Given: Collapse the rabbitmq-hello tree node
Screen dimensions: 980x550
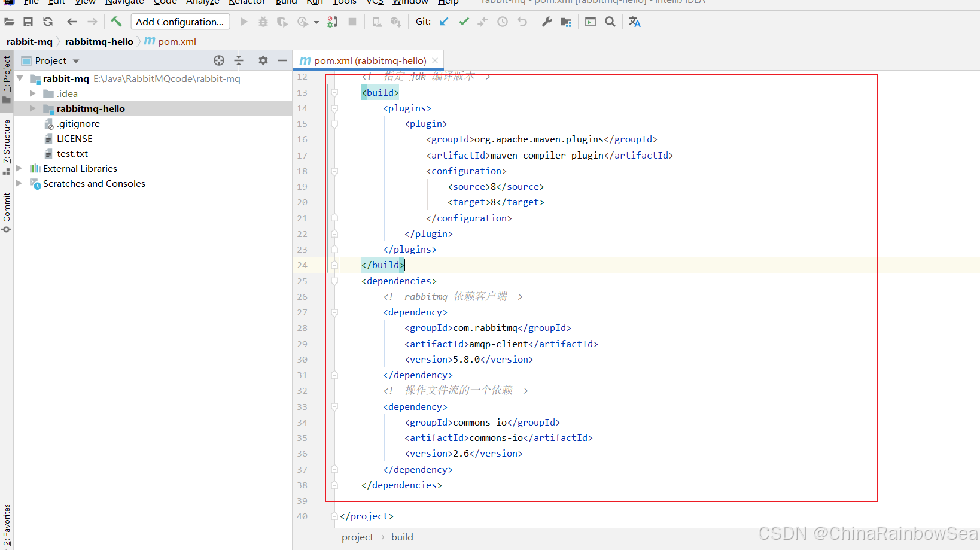Looking at the screenshot, I should (33, 108).
